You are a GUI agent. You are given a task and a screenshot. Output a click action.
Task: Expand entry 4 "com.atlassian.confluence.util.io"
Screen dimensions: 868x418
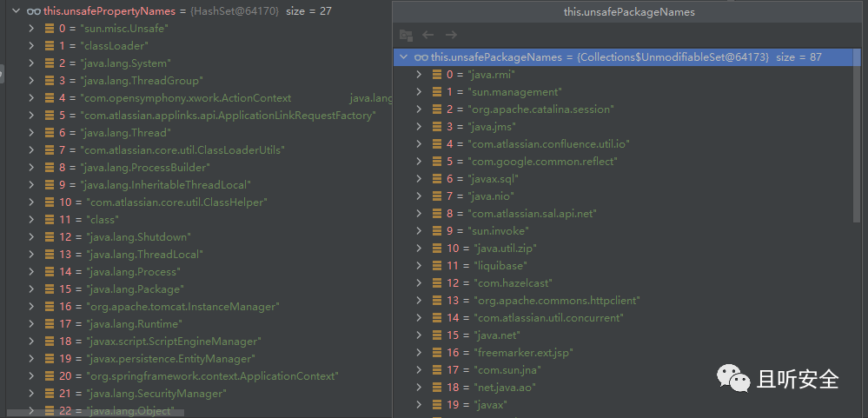[419, 144]
